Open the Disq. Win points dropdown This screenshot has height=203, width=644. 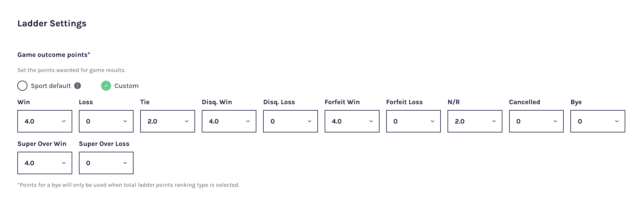[229, 121]
